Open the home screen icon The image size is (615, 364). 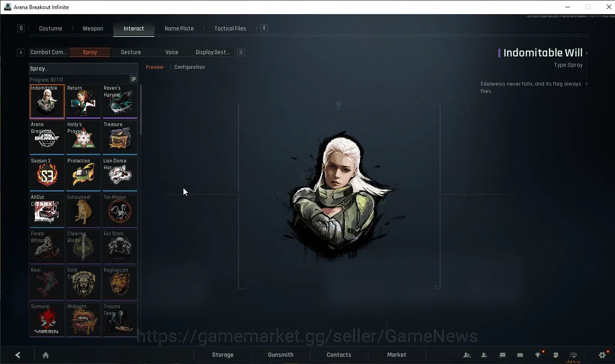46,355
